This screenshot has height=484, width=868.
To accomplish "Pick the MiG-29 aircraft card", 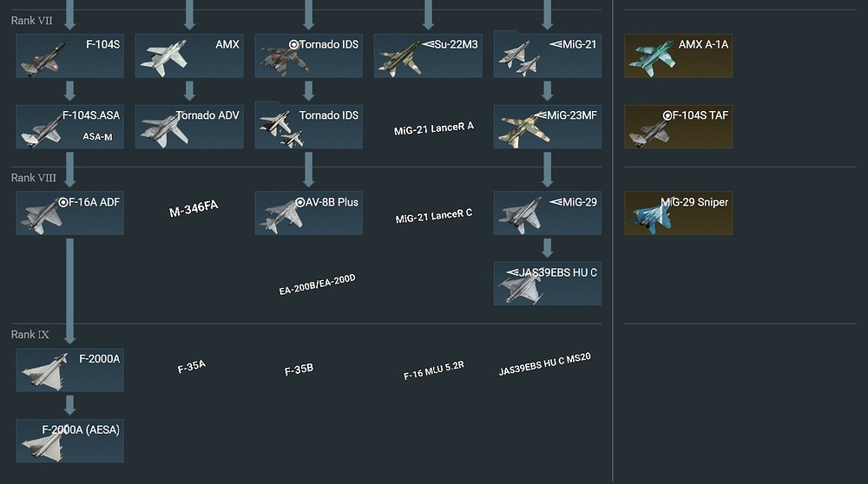I will click(548, 213).
